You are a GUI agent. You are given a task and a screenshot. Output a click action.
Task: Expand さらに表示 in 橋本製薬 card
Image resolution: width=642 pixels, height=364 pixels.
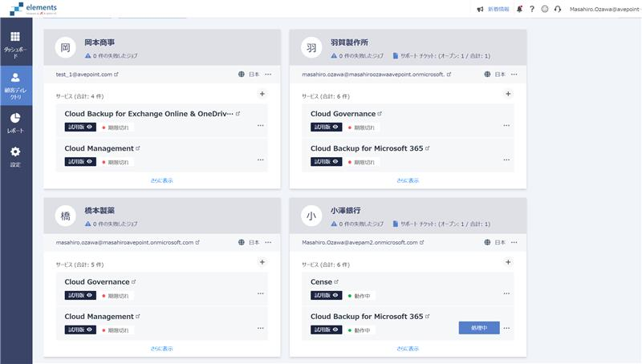[162, 349]
